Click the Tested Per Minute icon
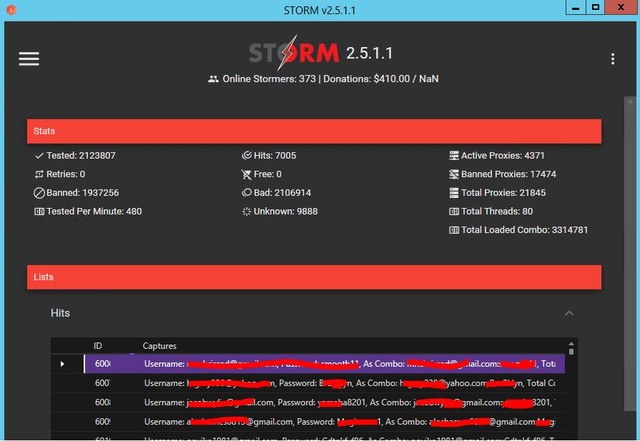Viewport: 640px width, 441px height. point(39,212)
